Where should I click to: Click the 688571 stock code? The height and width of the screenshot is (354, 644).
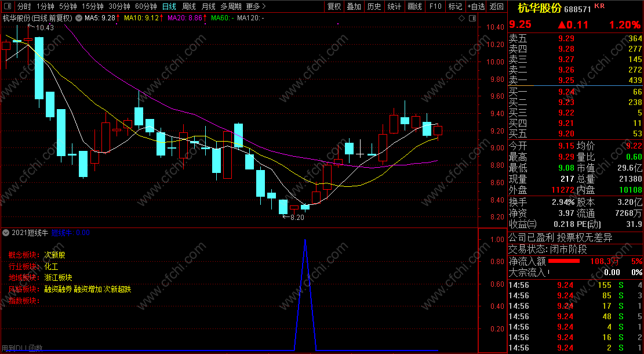577,9
